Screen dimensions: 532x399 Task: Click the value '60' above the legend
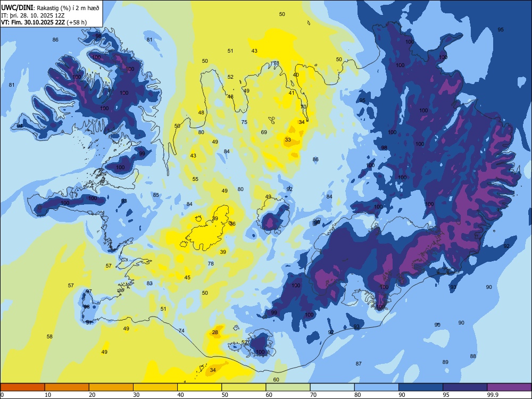pos(276,379)
